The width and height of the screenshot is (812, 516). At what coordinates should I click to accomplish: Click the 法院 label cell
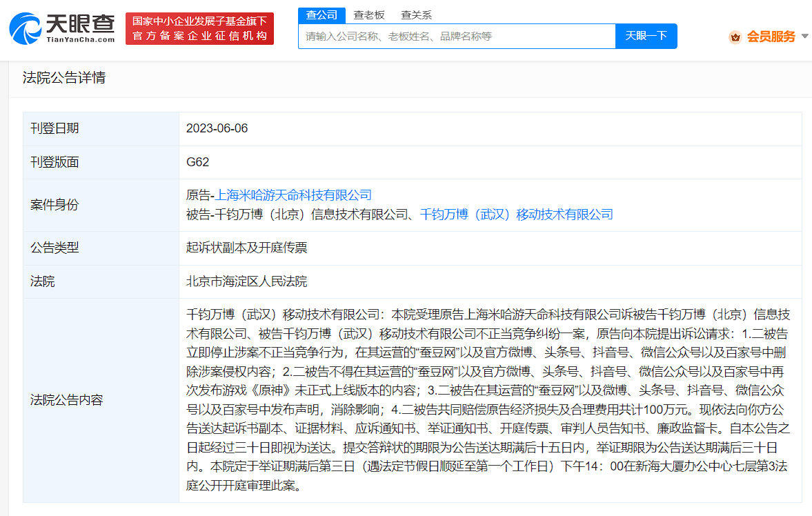(x=101, y=281)
